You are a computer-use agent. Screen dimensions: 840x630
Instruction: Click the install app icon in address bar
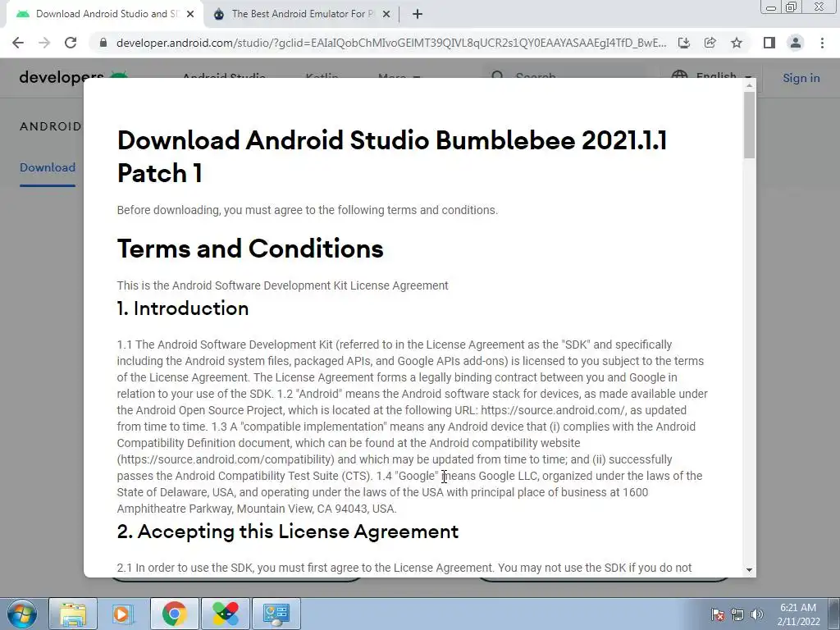[684, 43]
